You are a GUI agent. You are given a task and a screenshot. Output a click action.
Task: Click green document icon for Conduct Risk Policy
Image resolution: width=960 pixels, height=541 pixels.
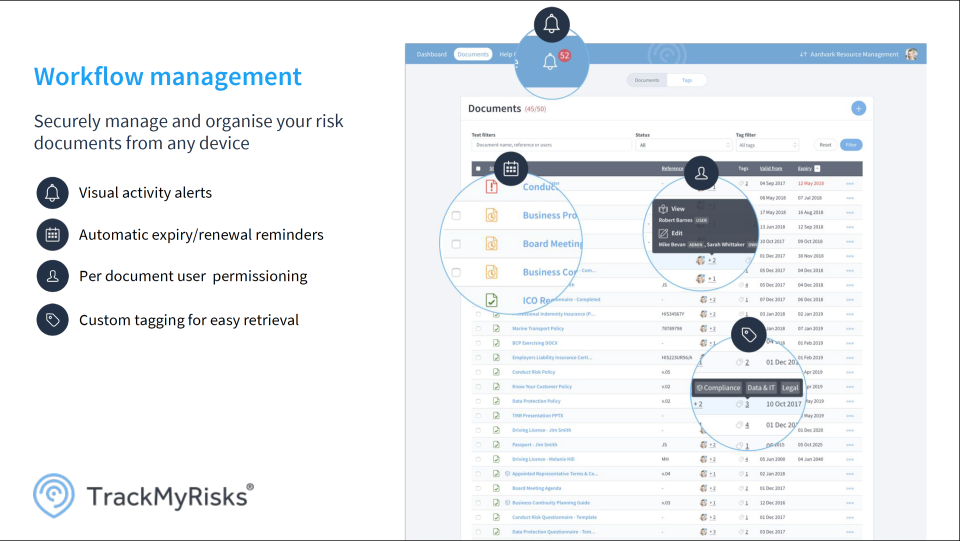pyautogui.click(x=496, y=372)
